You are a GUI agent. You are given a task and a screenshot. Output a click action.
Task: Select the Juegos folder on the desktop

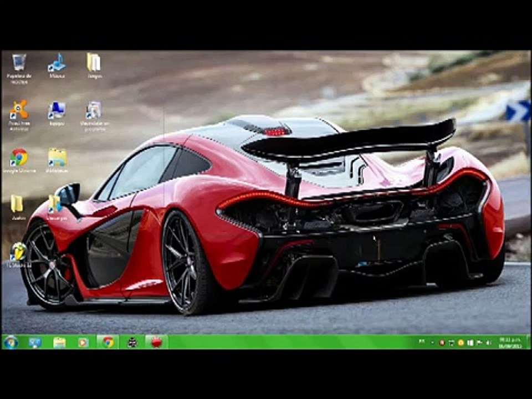[94, 66]
